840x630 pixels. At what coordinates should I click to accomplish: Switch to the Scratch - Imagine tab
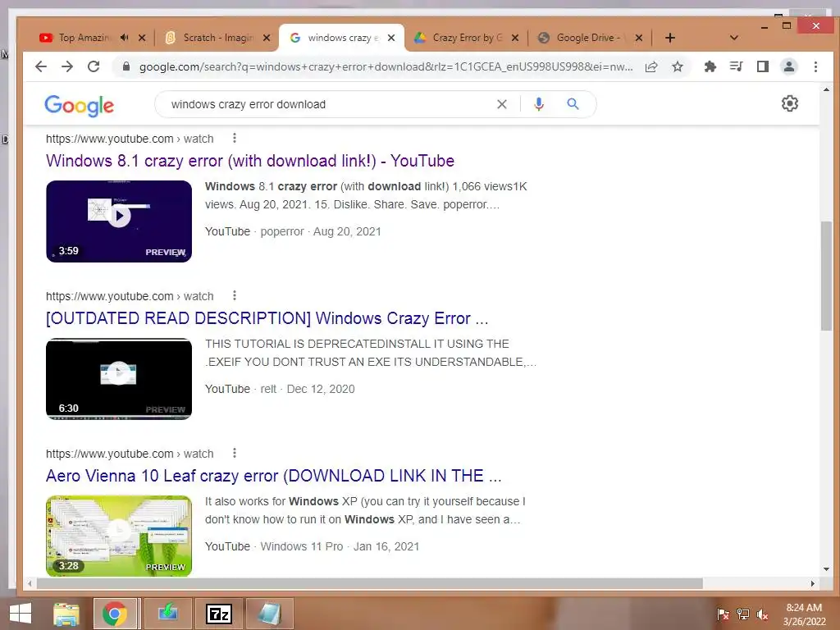[x=217, y=38]
